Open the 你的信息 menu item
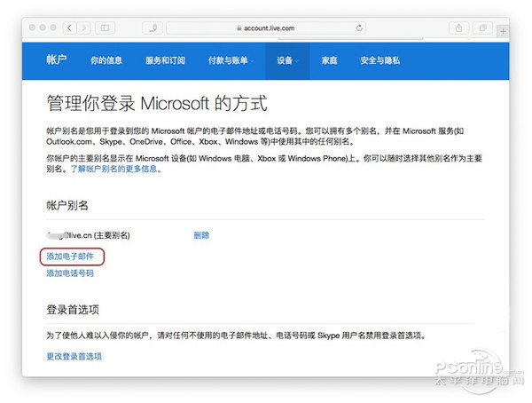 [x=106, y=60]
